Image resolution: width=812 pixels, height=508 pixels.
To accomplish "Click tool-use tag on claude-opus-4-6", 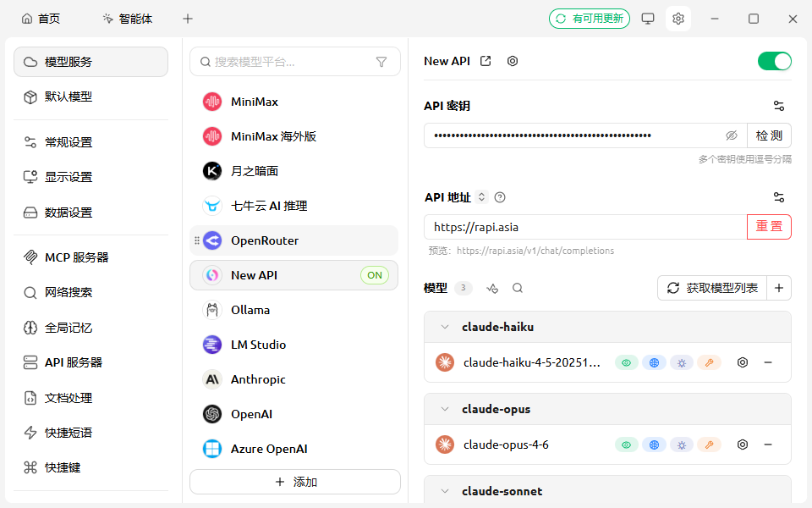I will click(x=709, y=444).
